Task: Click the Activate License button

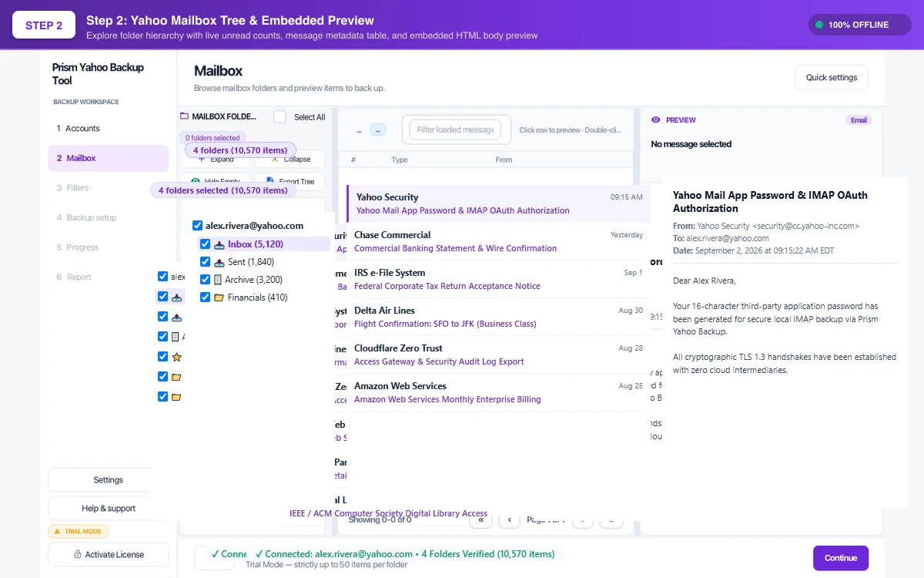Action: [109, 554]
